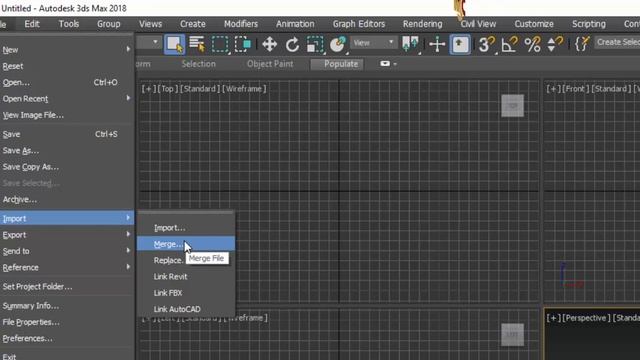This screenshot has width=640, height=360.
Task: Click the [Wireframe] label in Top viewport
Action: (x=244, y=89)
